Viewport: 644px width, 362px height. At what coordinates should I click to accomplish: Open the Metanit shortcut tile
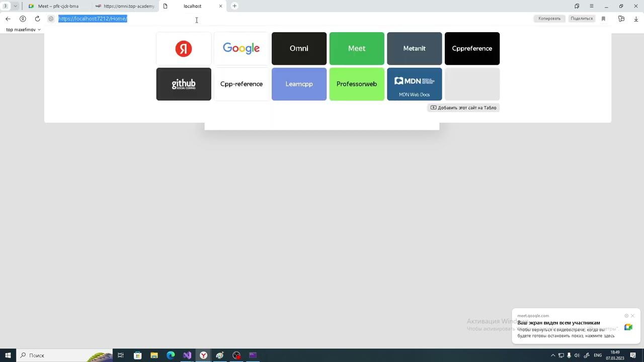pyautogui.click(x=414, y=48)
